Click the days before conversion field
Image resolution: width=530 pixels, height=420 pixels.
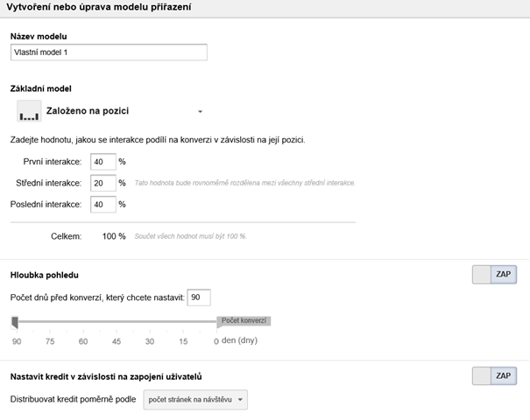[199, 298]
